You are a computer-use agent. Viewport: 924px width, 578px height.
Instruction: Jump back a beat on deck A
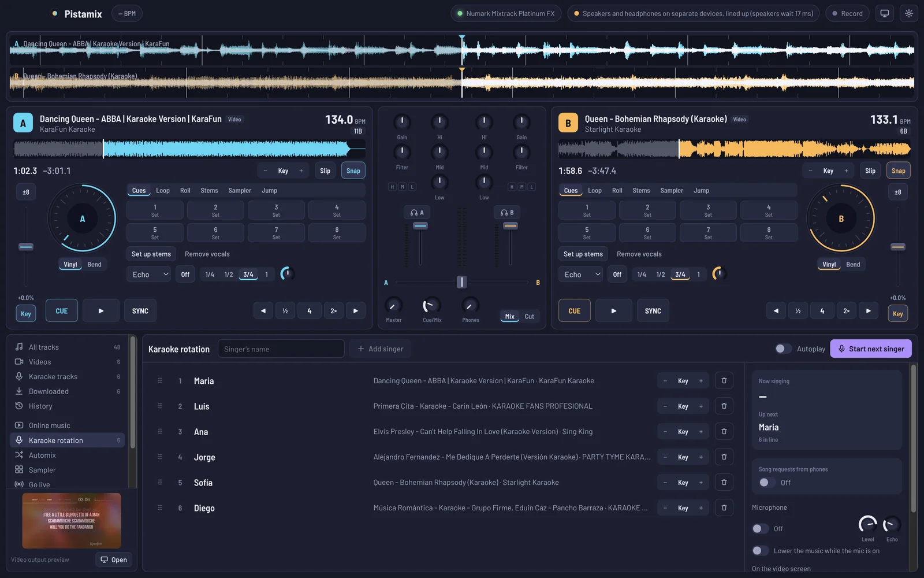pos(263,311)
